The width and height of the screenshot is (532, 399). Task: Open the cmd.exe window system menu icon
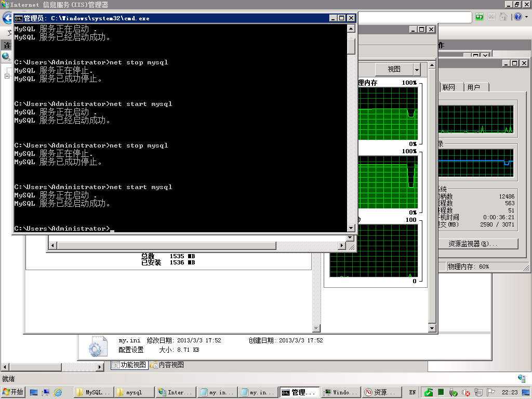click(18, 18)
